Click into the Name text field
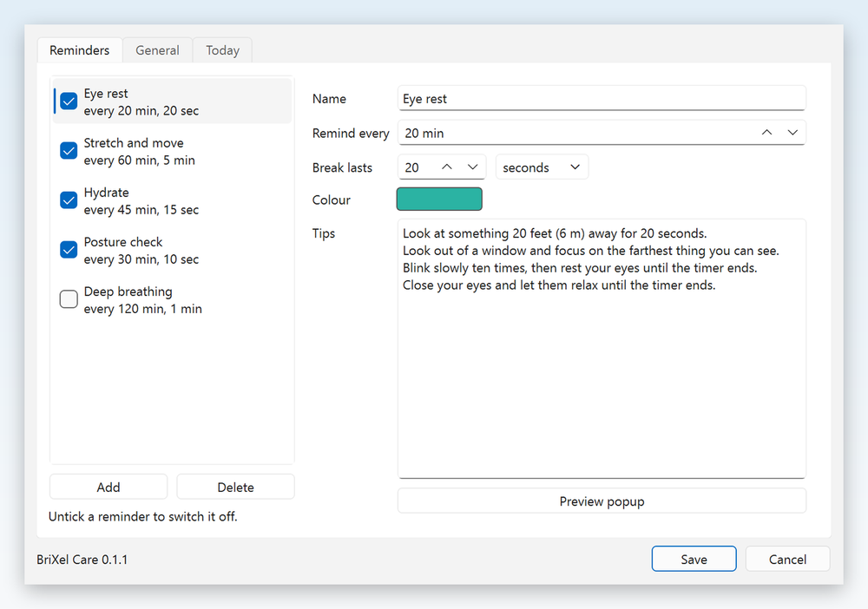 [x=602, y=98]
